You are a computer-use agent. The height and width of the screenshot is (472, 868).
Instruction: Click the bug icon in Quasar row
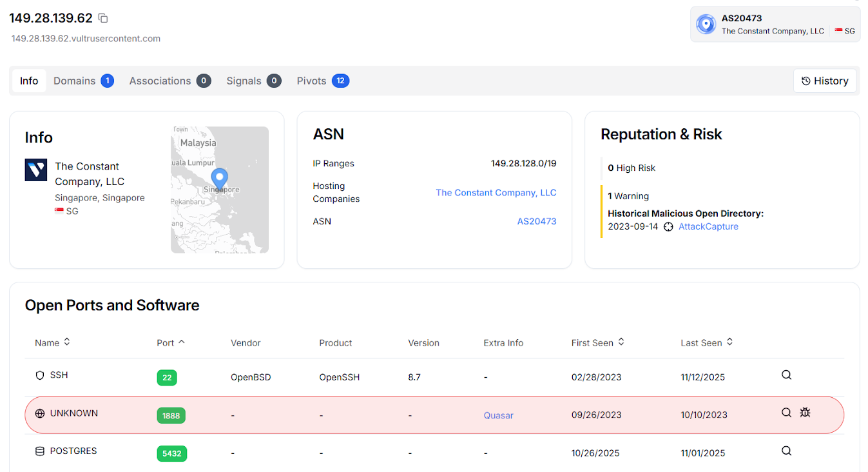point(805,413)
